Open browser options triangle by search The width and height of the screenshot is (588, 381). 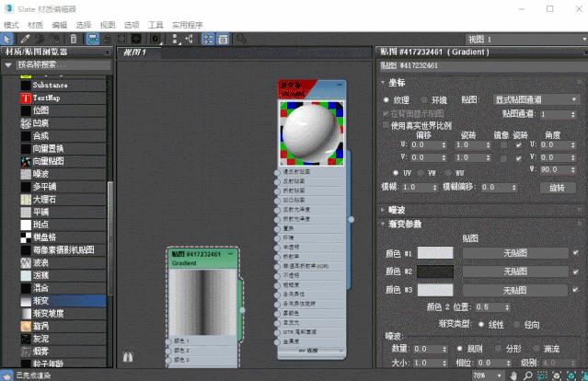point(8,64)
